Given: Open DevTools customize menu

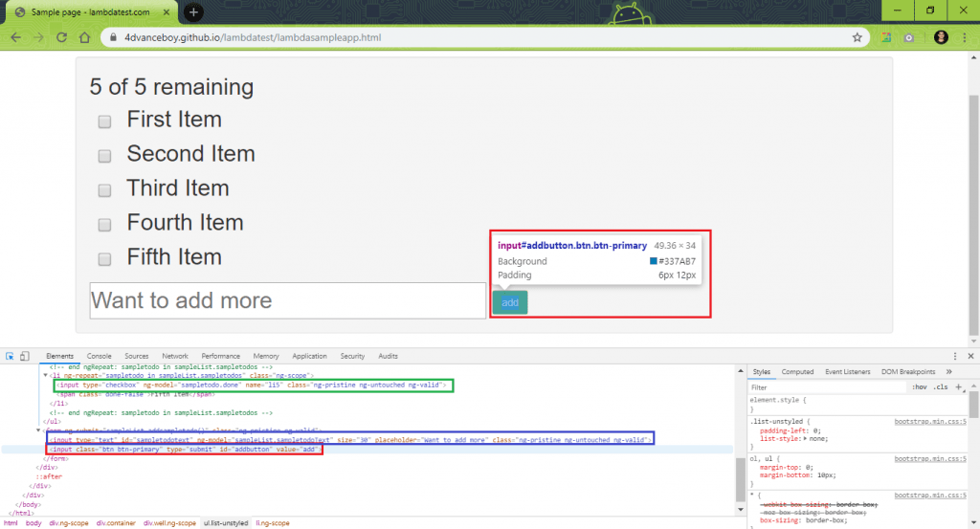Looking at the screenshot, I should pos(955,356).
